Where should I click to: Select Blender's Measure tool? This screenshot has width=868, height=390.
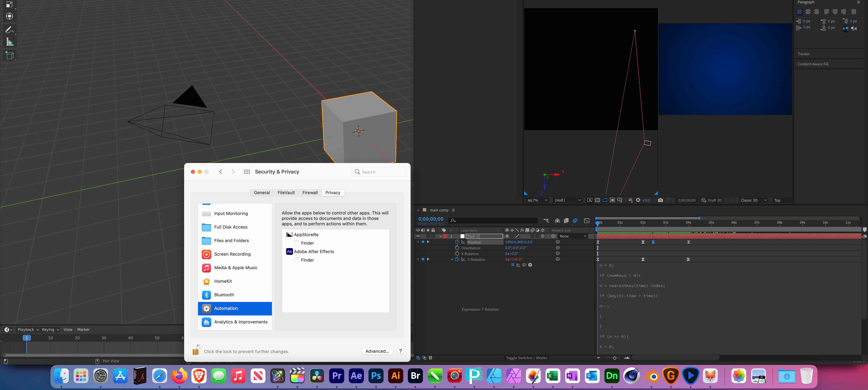pos(9,42)
